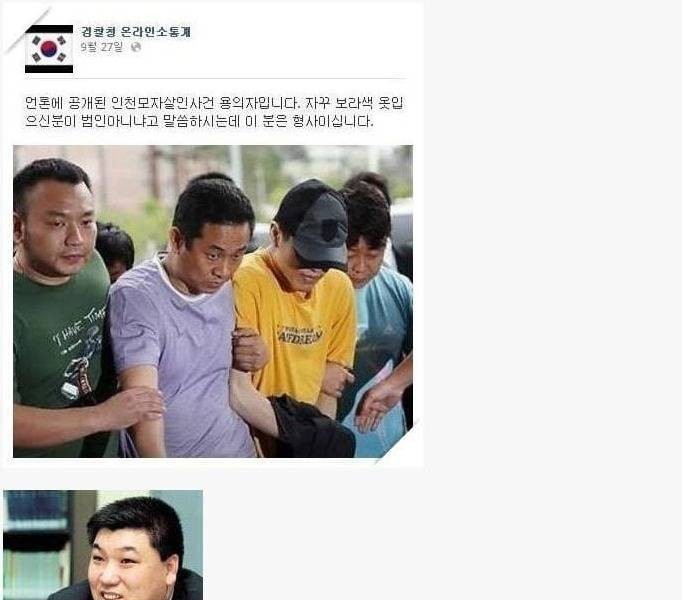The image size is (684, 600).
Task: Click the bookshelf behind the suited man
Action: tap(37, 545)
